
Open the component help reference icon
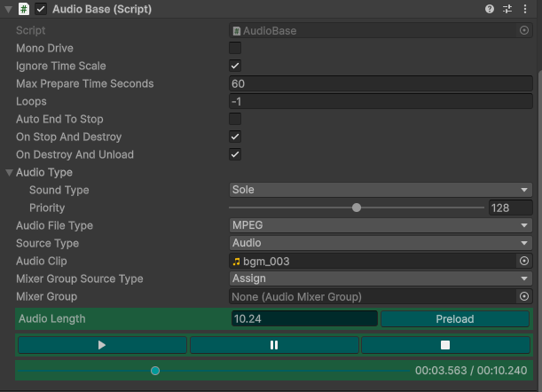[490, 9]
